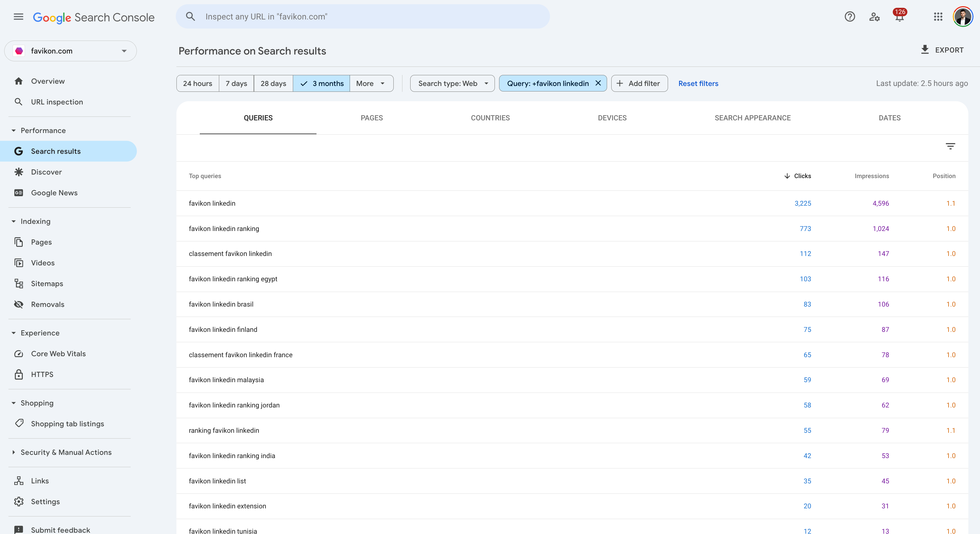
Task: Click the Links network icon
Action: click(x=18, y=481)
